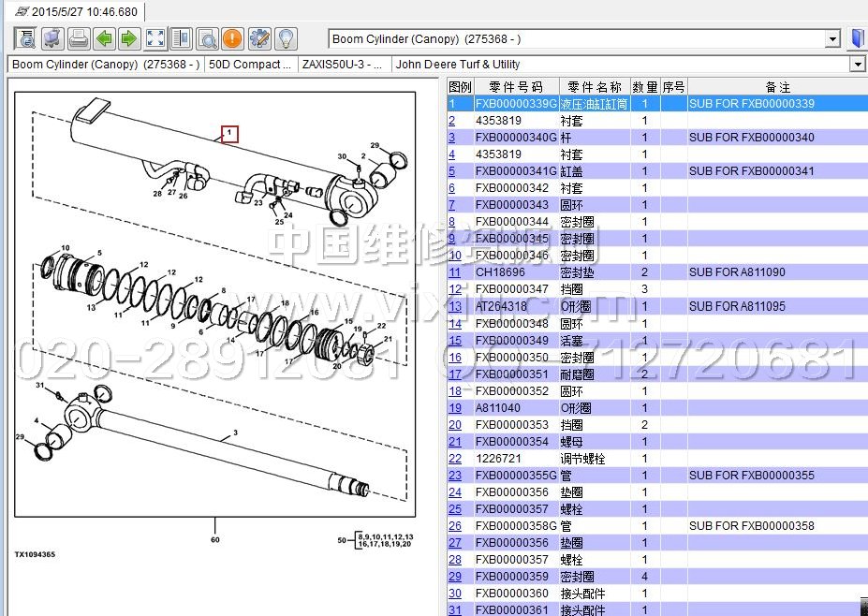868x616 pixels.
Task: Click the orange exclamation alert icon
Action: 232,38
